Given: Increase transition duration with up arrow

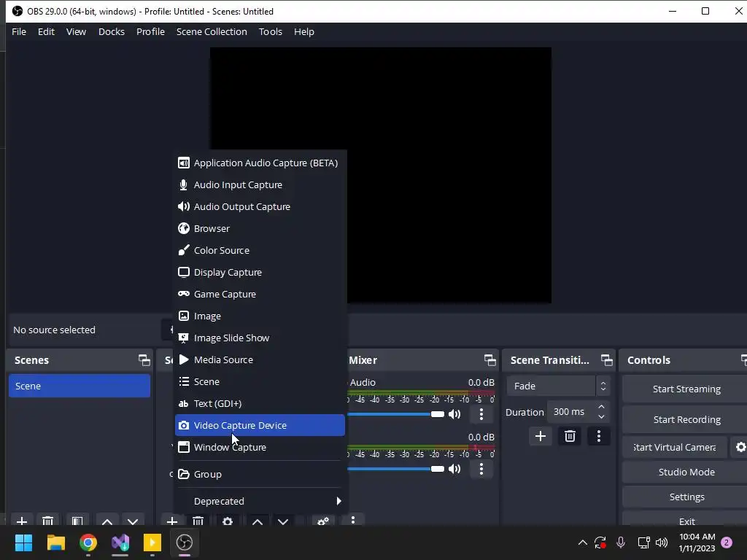Looking at the screenshot, I should pos(601,407).
